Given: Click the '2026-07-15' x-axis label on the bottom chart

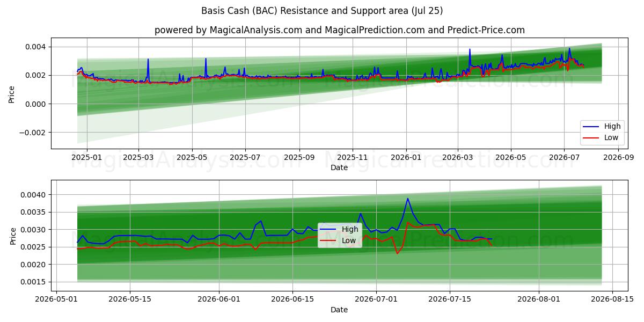Looking at the screenshot, I should [449, 300].
